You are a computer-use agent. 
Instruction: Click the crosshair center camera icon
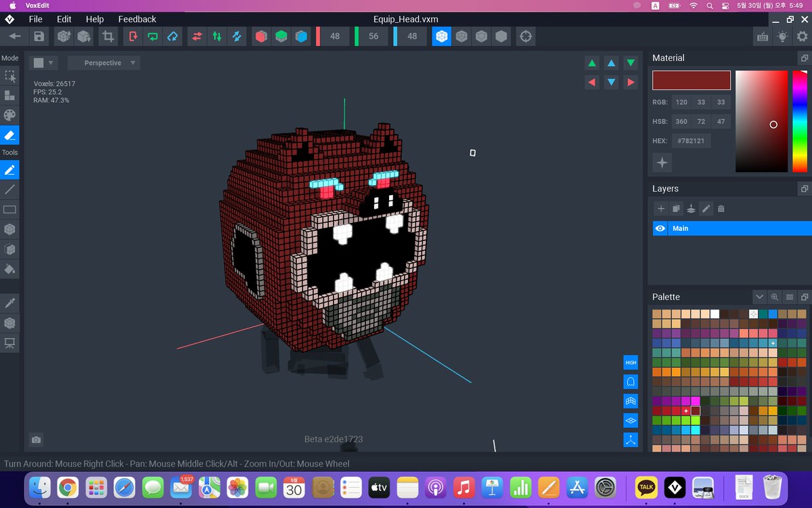pyautogui.click(x=525, y=36)
